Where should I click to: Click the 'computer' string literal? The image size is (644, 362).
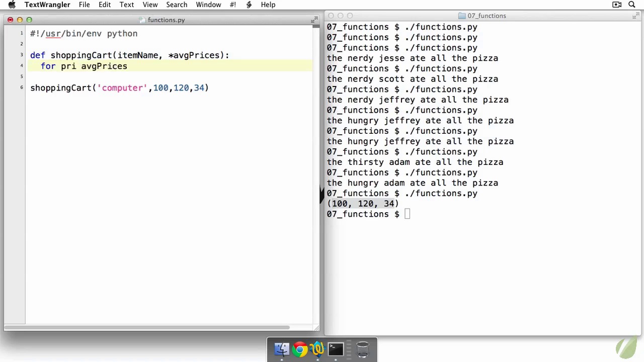tap(123, 88)
